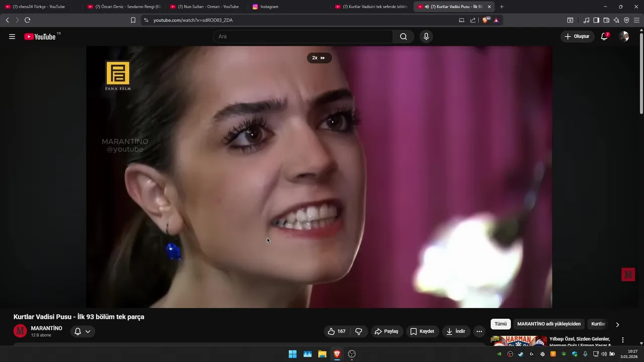Open the browser main menu
The height and width of the screenshot is (362, 644).
pyautogui.click(x=636, y=20)
